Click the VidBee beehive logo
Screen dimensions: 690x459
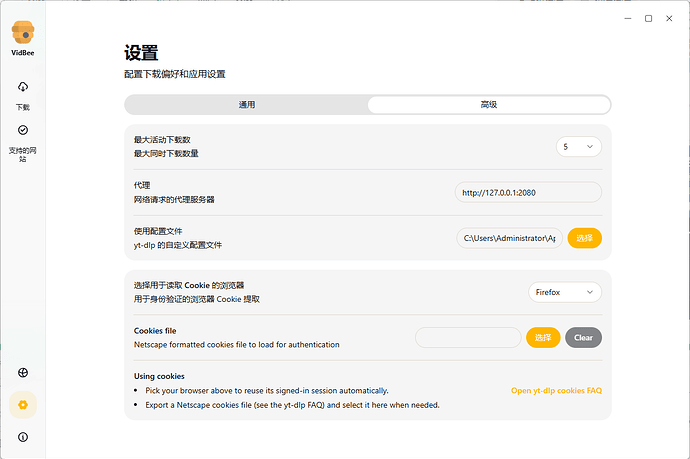coord(23,32)
